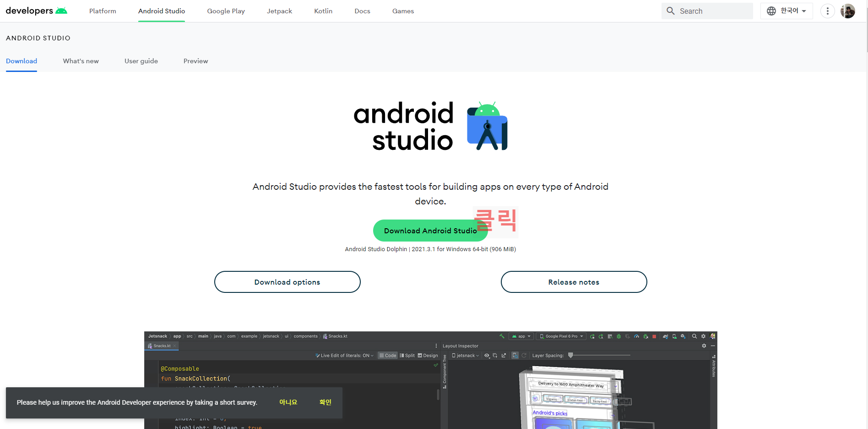Open the User guide tab
The image size is (868, 429).
pyautogui.click(x=141, y=61)
